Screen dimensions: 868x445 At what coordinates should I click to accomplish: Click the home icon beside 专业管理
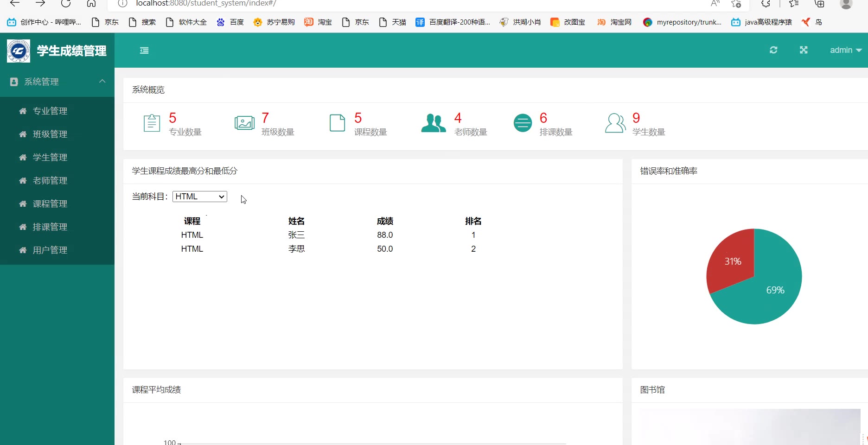[x=23, y=111]
